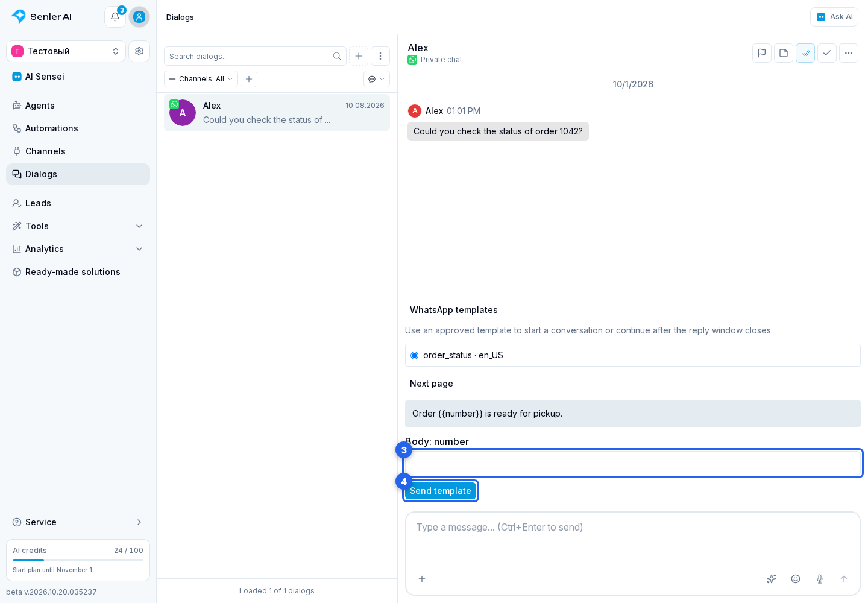Open workspace settings gear
This screenshot has height=603, width=868.
pos(139,51)
